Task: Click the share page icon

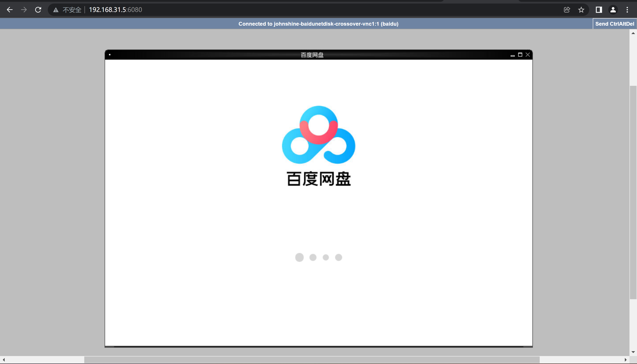Action: 567,10
